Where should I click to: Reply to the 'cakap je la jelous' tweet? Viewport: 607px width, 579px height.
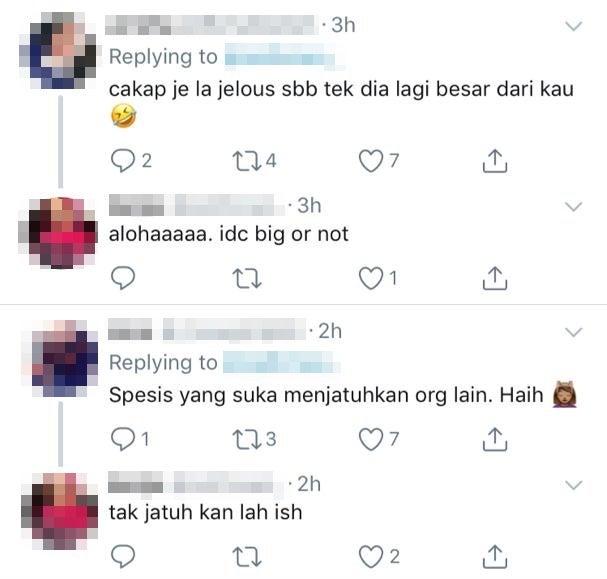(123, 161)
